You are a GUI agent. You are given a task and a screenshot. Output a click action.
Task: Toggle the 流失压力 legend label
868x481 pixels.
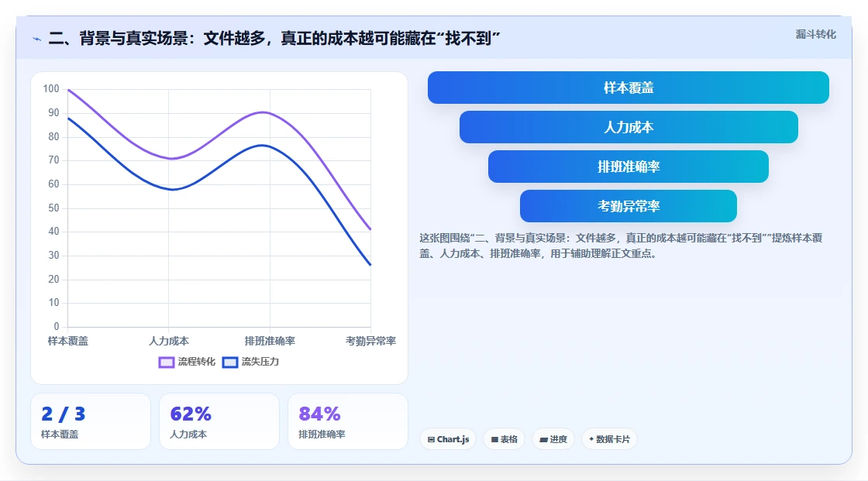coord(260,362)
